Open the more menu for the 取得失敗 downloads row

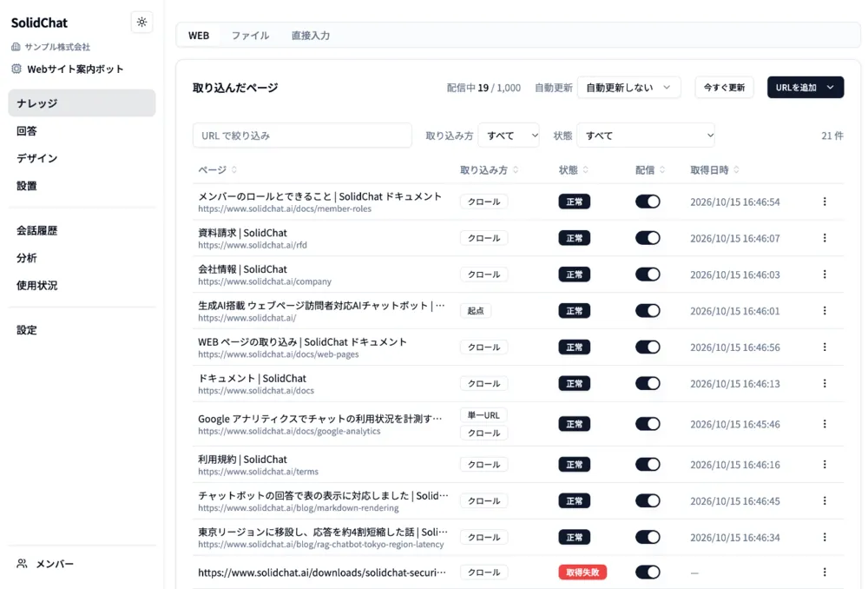825,572
